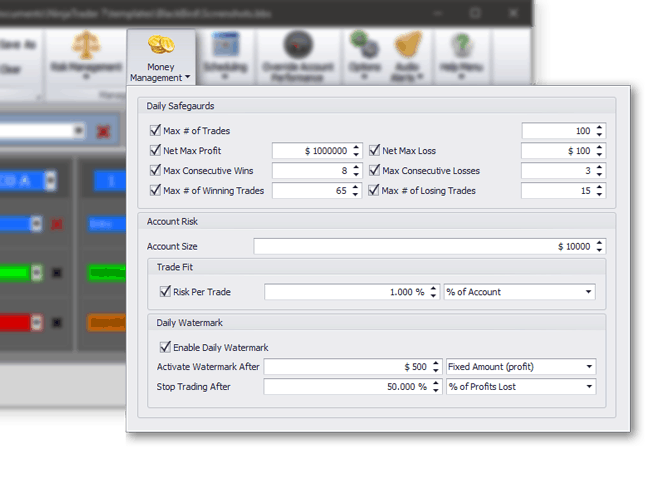645x500 pixels.
Task: Uncheck Net Max Loss
Action: coord(374,150)
